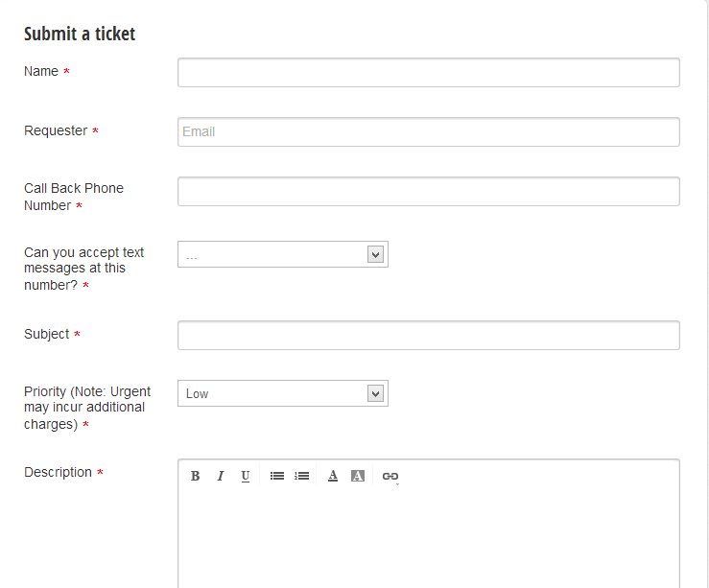This screenshot has height=588, width=709.
Task: Open the text color picker
Action: (x=333, y=476)
